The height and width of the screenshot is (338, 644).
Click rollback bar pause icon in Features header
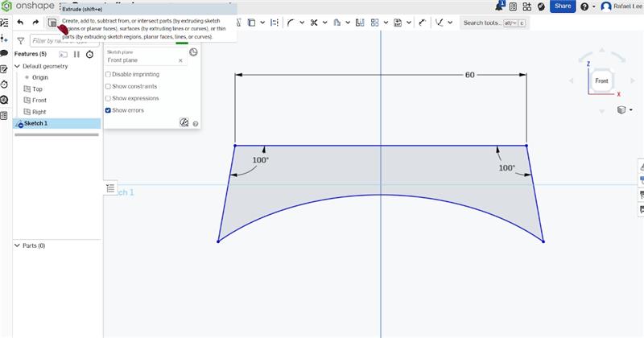76,54
